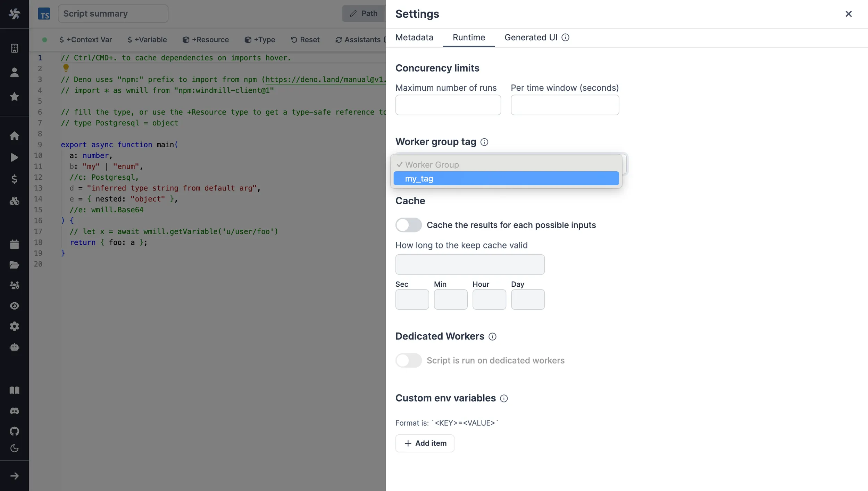Click the Per time window seconds field
Image resolution: width=868 pixels, height=491 pixels.
(x=565, y=105)
